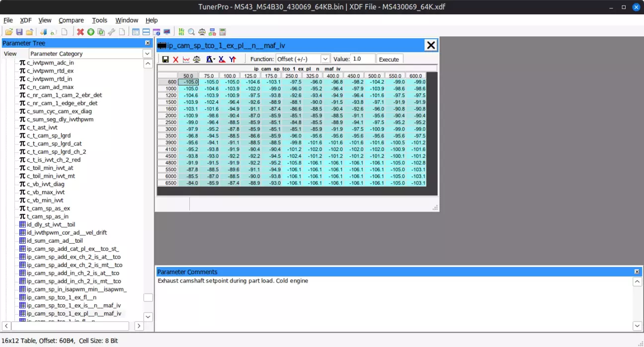Click the green plus add parameter icon
Image resolution: width=644 pixels, height=347 pixels.
click(91, 32)
